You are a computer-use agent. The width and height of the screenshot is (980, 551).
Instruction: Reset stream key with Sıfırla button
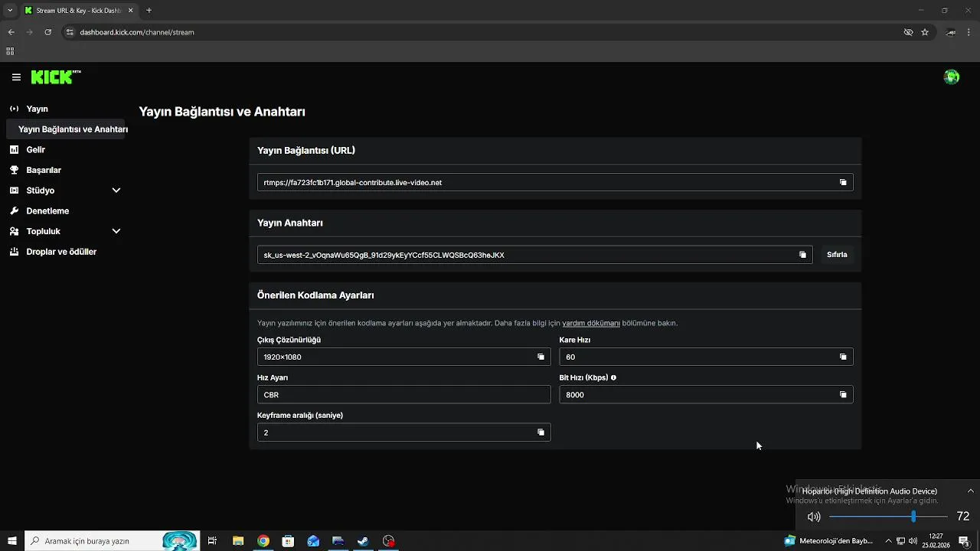click(837, 255)
